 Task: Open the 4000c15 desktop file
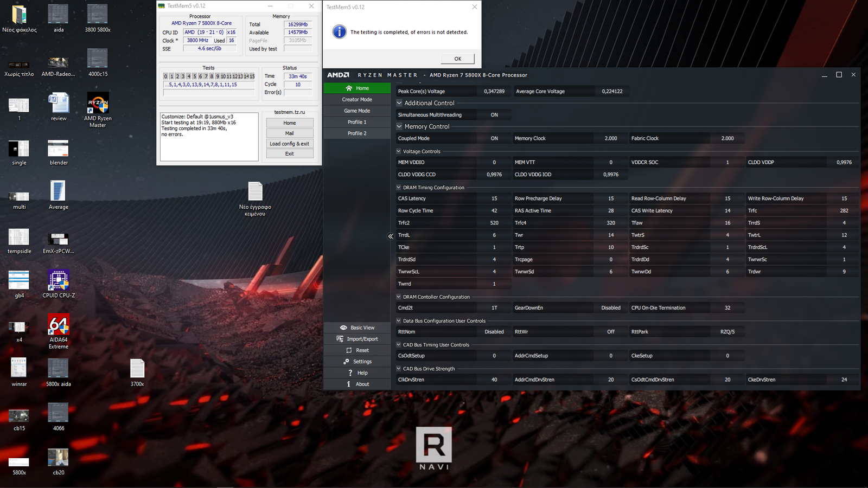(98, 63)
